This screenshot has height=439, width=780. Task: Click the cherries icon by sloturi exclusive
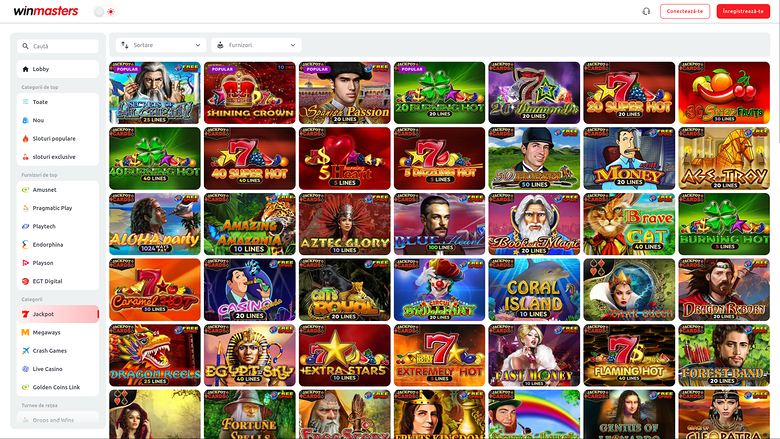[x=25, y=157]
